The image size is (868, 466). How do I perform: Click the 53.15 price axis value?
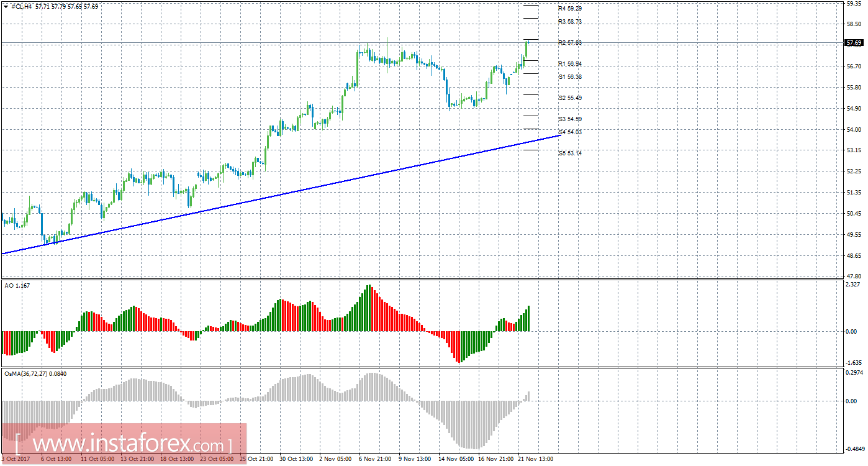coord(854,150)
